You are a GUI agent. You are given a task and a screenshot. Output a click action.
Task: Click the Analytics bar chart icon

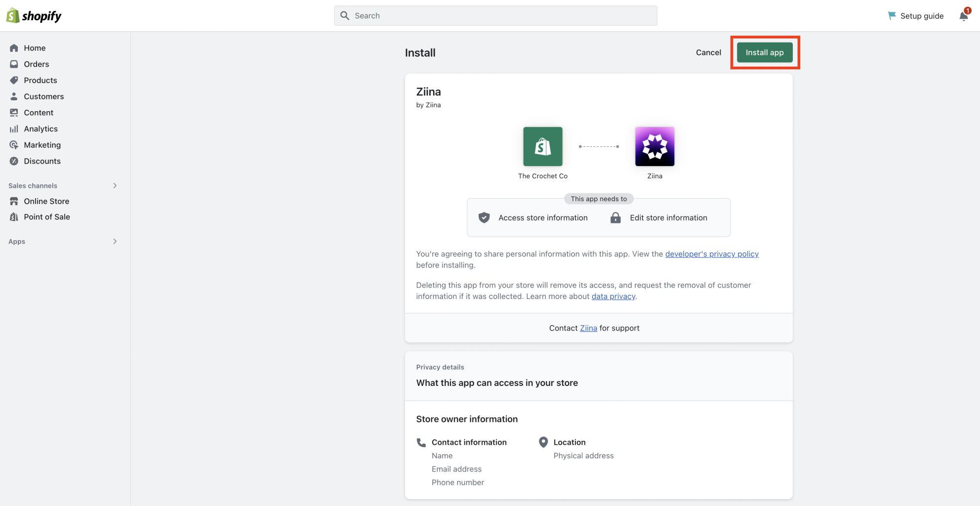[14, 129]
